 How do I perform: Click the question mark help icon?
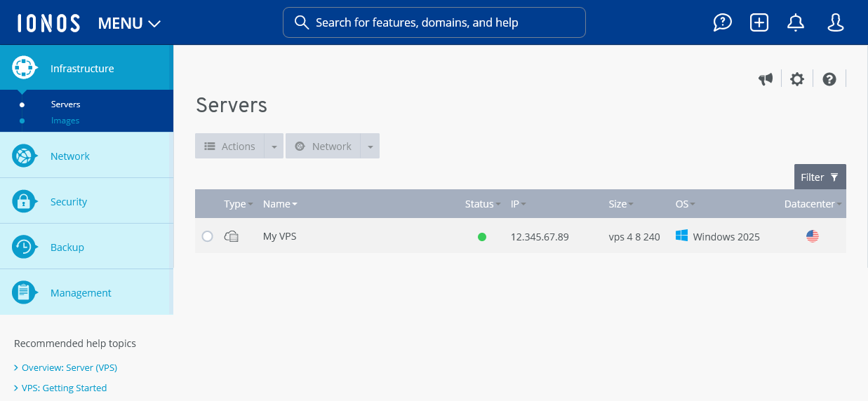(829, 79)
